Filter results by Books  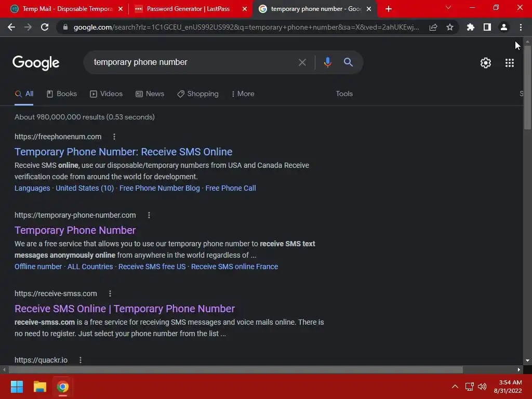[x=62, y=94]
